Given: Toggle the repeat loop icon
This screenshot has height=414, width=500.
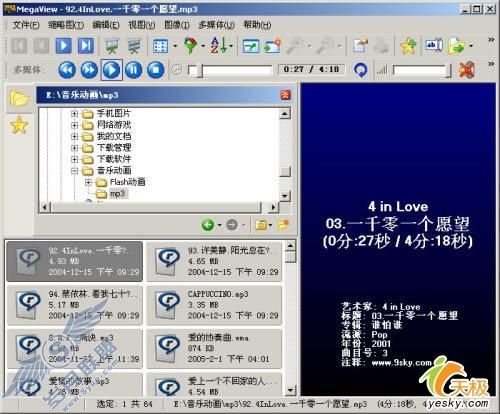Looking at the screenshot, I should [360, 70].
